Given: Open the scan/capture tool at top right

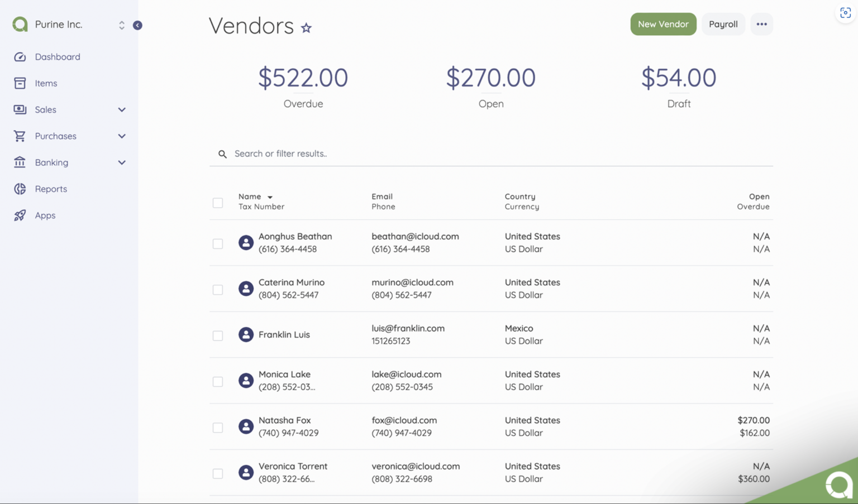Looking at the screenshot, I should pyautogui.click(x=845, y=12).
